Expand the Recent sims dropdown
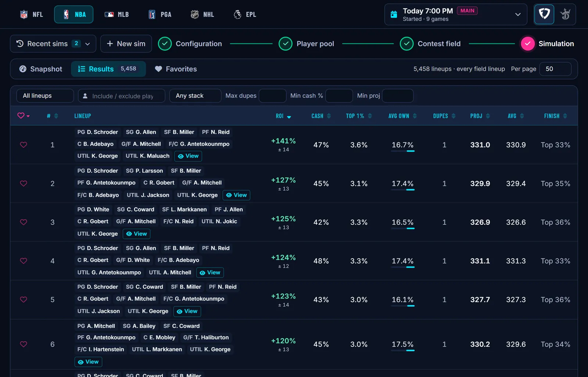Screen dimensions: 588x377 coord(53,44)
